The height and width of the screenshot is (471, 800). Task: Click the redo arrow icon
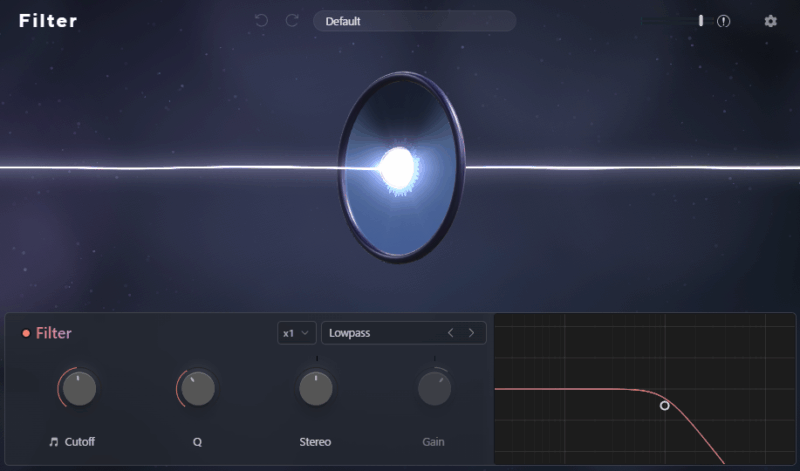click(292, 21)
